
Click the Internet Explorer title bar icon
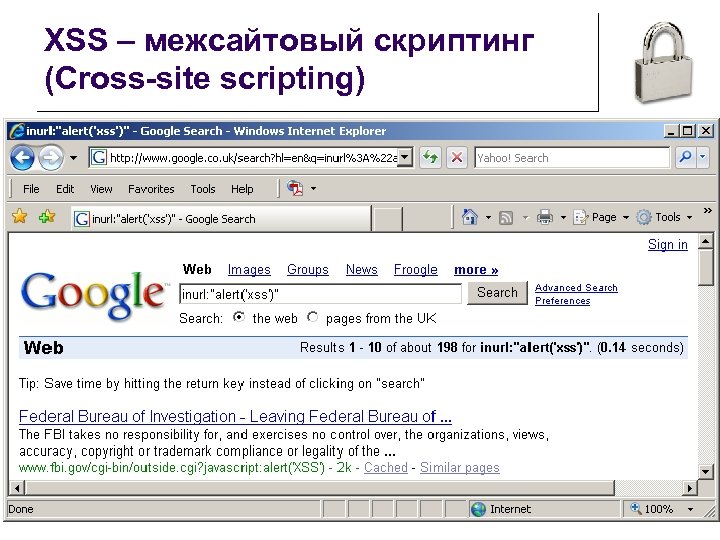pos(17,131)
